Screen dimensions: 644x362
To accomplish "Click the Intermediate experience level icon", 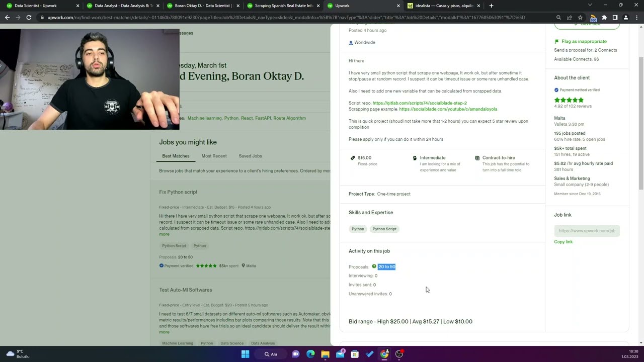I will coord(415,158).
